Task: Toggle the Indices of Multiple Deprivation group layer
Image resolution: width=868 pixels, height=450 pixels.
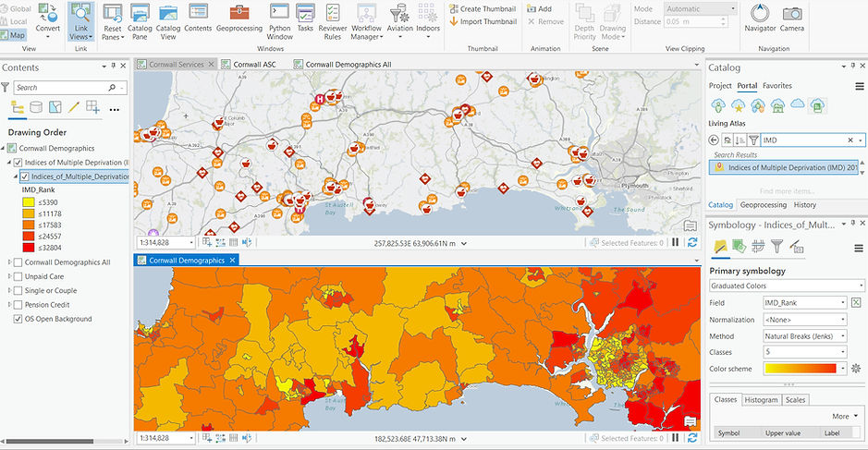Action: click(x=18, y=163)
